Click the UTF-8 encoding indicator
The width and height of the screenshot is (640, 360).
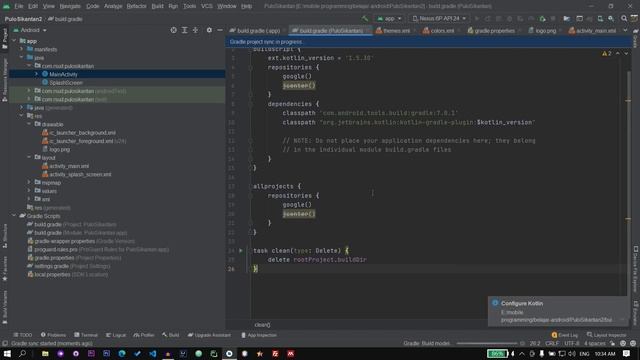tap(571, 343)
